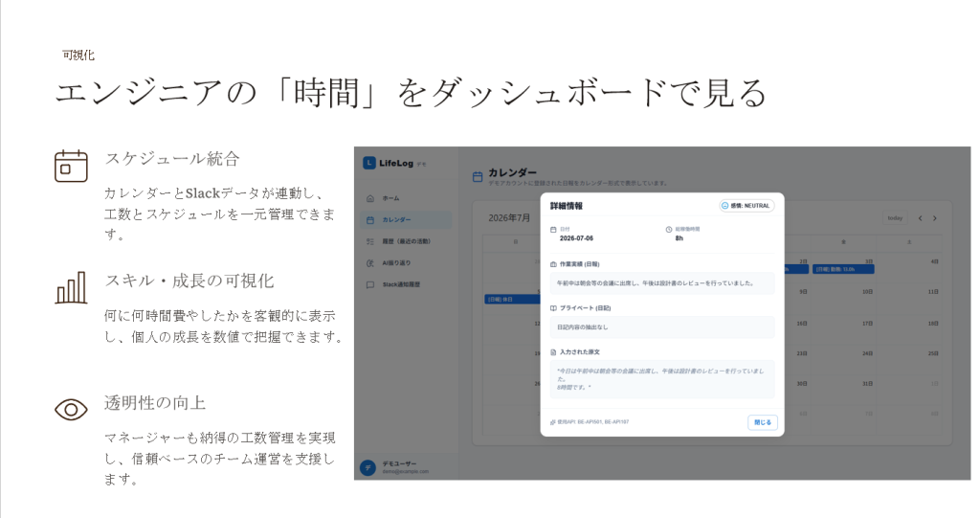Click the bar chart icon for スキル・成長の可視化
This screenshot has width=980, height=518.
tap(71, 288)
